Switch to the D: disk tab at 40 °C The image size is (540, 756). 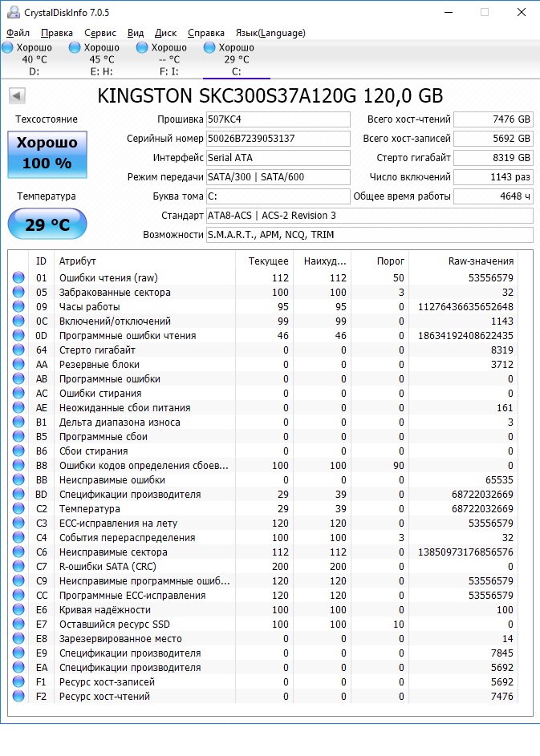tap(35, 59)
